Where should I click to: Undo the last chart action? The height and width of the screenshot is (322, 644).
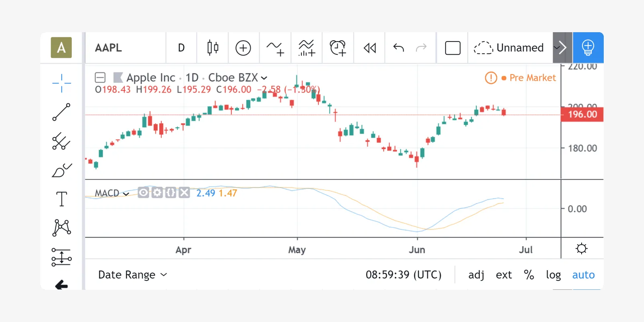(398, 48)
